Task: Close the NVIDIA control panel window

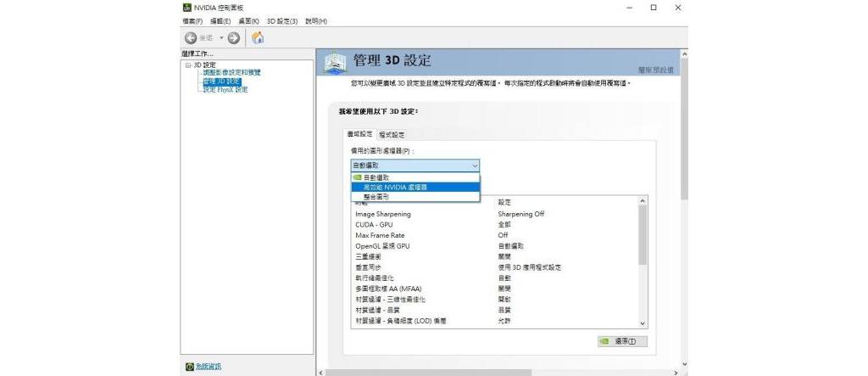Action: [677, 8]
